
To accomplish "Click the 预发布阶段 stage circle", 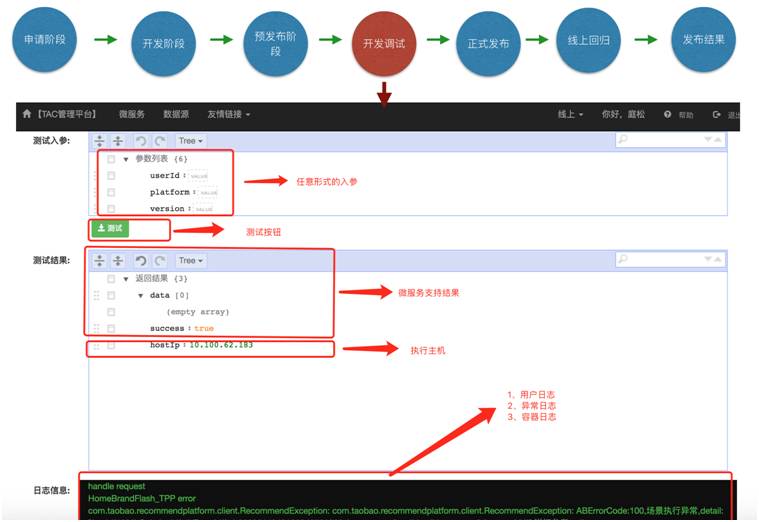I will pyautogui.click(x=275, y=44).
